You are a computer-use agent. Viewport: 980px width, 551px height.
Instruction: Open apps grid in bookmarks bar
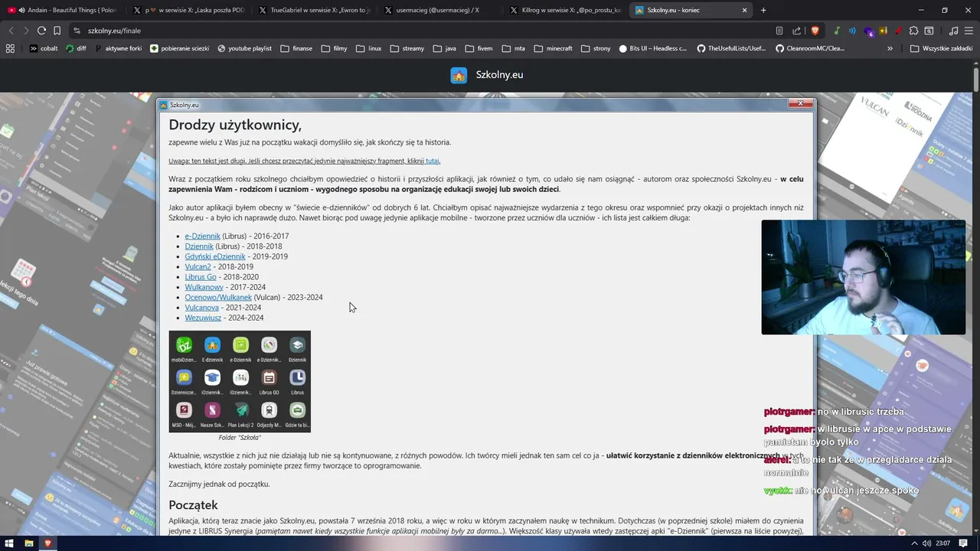(x=10, y=48)
